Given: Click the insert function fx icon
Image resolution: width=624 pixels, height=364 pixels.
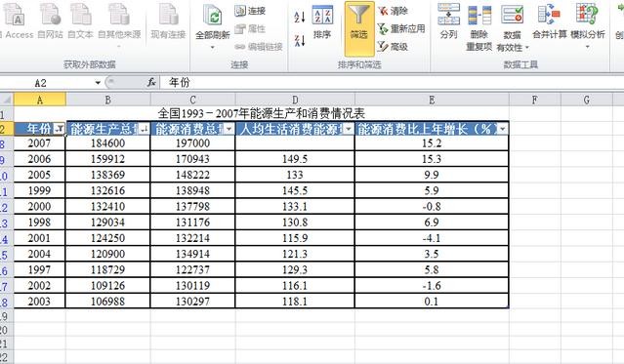Looking at the screenshot, I should pyautogui.click(x=151, y=82).
